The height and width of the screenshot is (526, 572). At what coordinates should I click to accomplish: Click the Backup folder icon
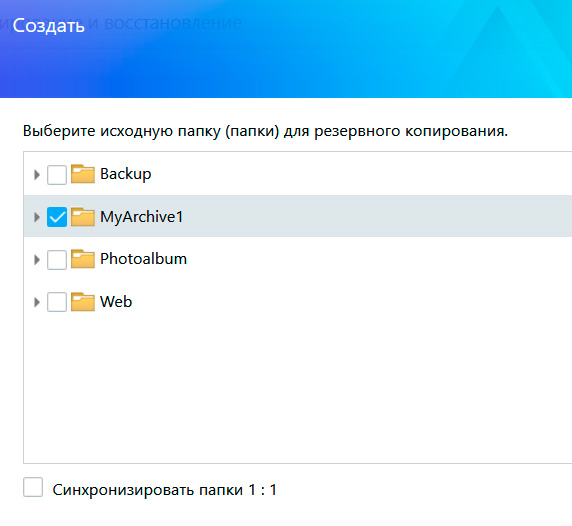(83, 174)
